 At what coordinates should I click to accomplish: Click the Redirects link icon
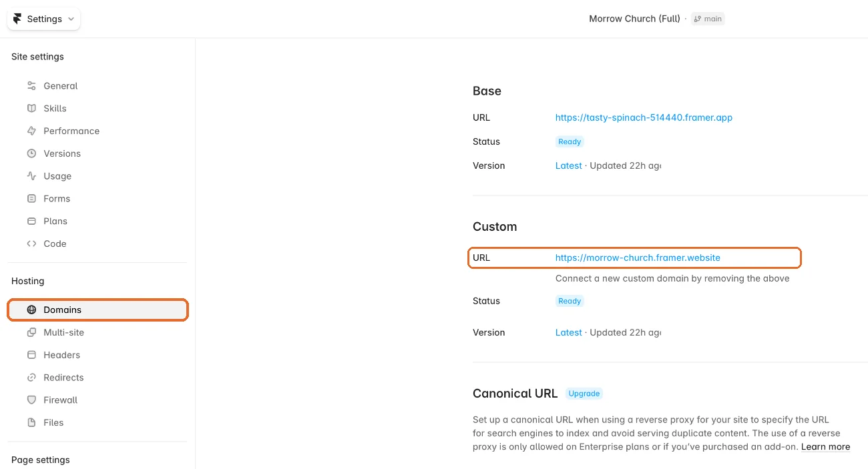click(31, 378)
